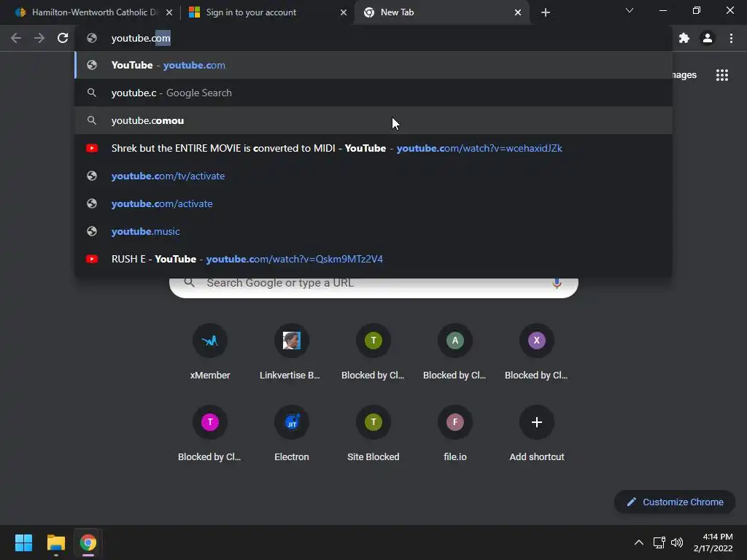Open the volume control in tray
The height and width of the screenshot is (560, 747).
point(676,542)
